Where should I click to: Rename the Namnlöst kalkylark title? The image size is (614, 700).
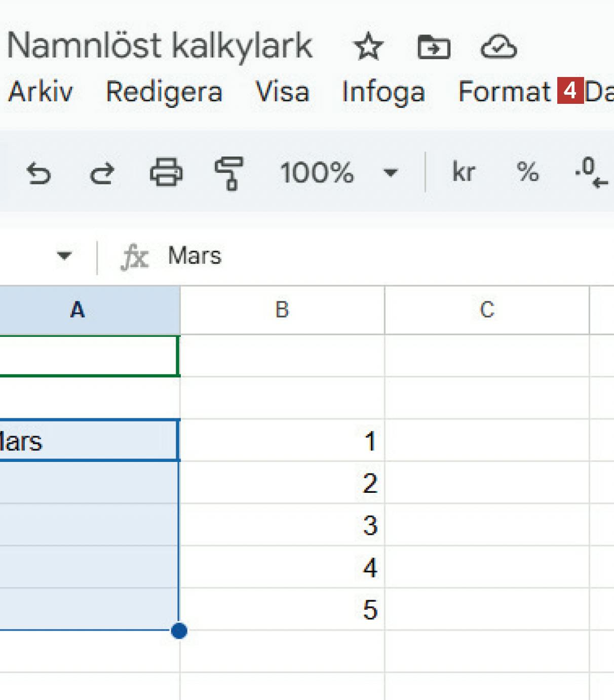click(x=160, y=46)
